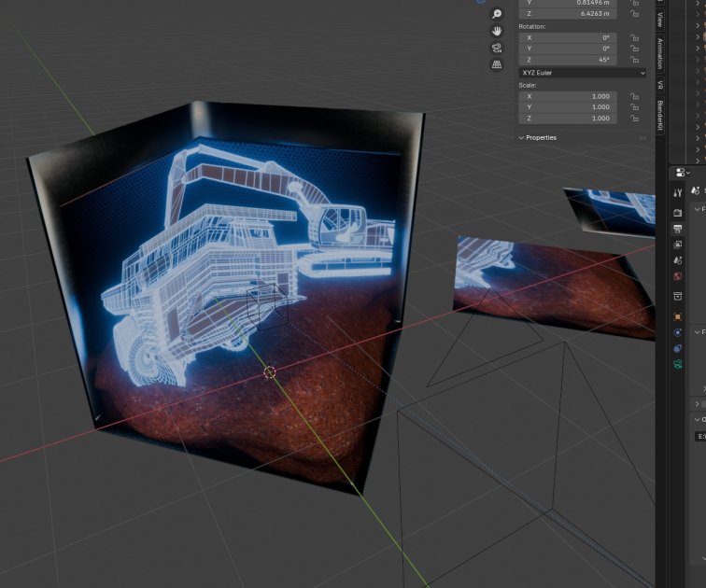Click the Rotation Z value field
706x588 pixels.
coord(567,60)
